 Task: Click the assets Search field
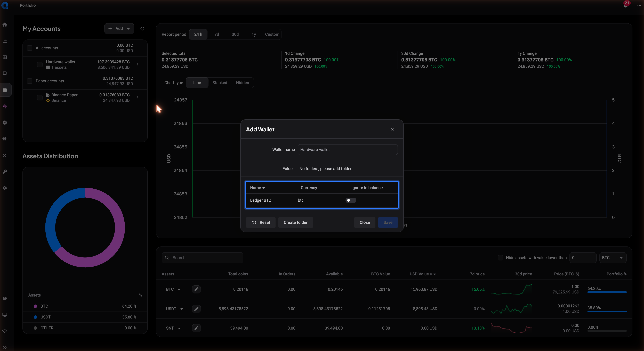point(203,258)
